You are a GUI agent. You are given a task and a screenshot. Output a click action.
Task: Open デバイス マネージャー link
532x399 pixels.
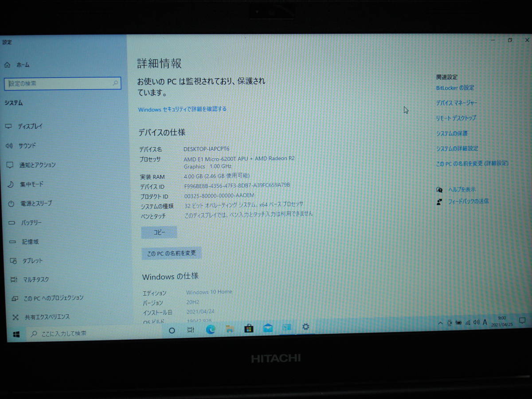pyautogui.click(x=457, y=103)
